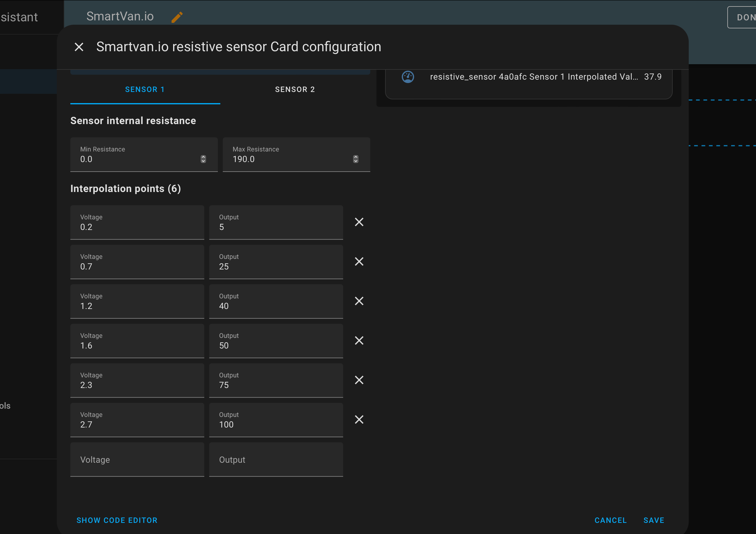Remove the 2.3 voltage interpolation row
The height and width of the screenshot is (534, 756).
tap(359, 380)
